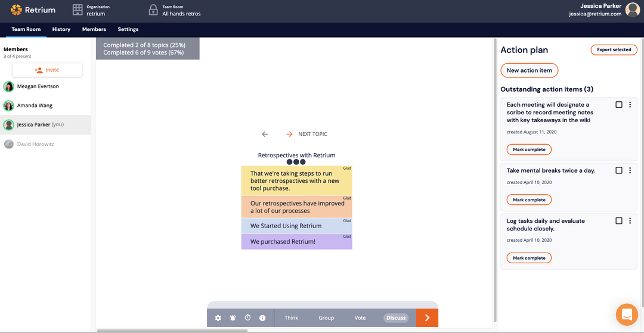The width and height of the screenshot is (644, 333).
Task: Click the alarm bell icon in bottom toolbar
Action: point(233,318)
